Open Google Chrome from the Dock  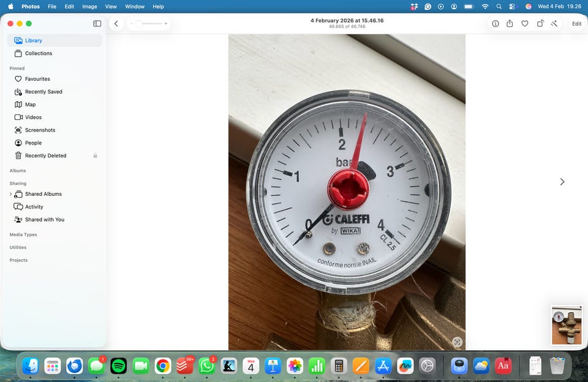click(x=163, y=365)
